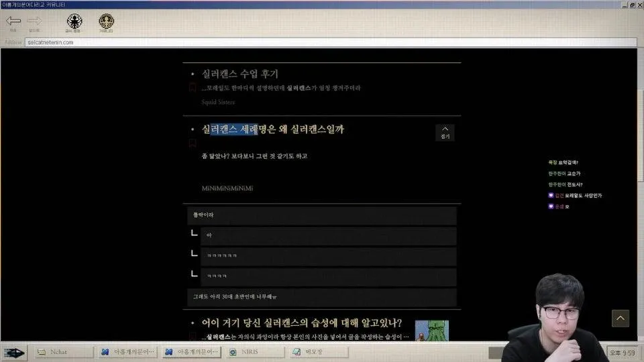Click the comment 그래도 아직 30대 초반인데
Viewport: 644px width, 362px height.
(321, 297)
